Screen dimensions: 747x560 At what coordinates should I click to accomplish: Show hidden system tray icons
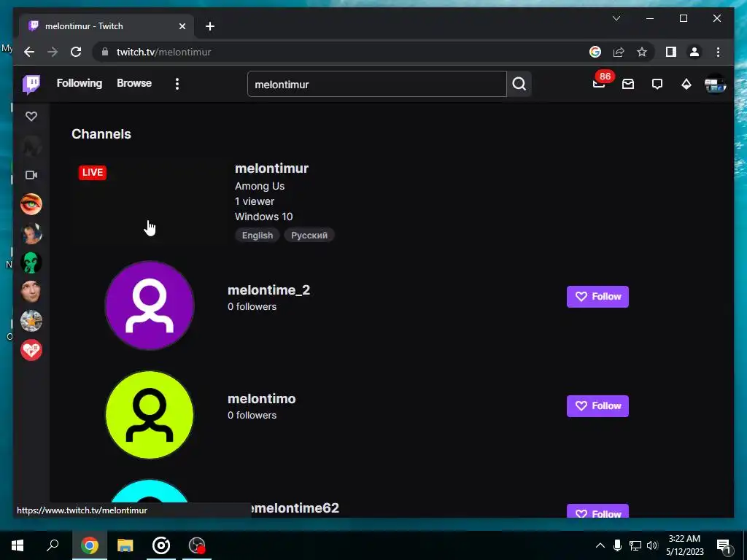pyautogui.click(x=600, y=545)
